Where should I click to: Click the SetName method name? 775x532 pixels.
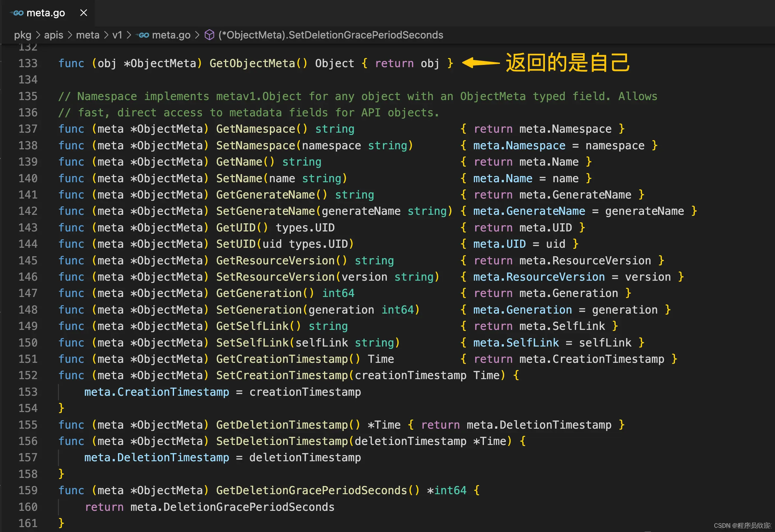(239, 178)
